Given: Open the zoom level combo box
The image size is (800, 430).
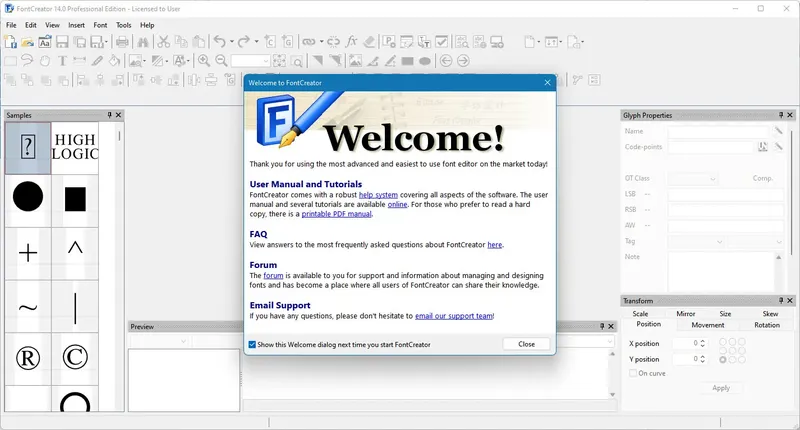Looking at the screenshot, I should 250,61.
